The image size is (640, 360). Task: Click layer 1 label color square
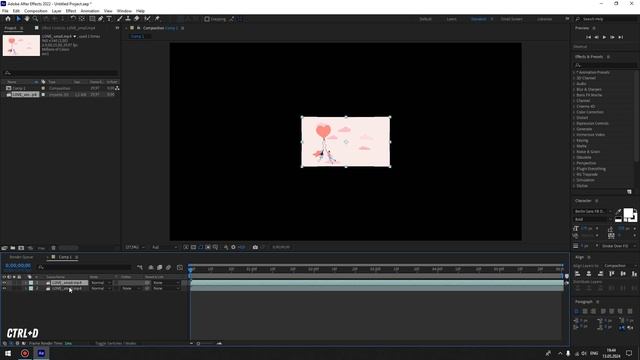point(31,282)
